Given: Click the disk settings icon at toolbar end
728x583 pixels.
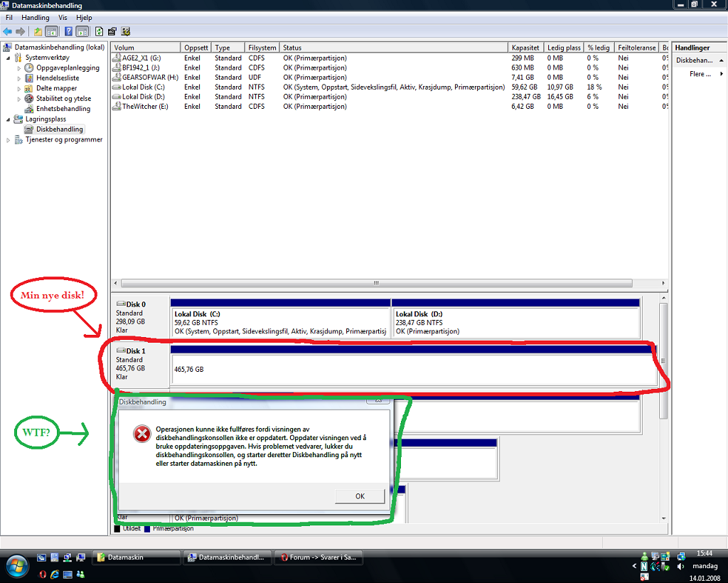Looking at the screenshot, I should [125, 31].
